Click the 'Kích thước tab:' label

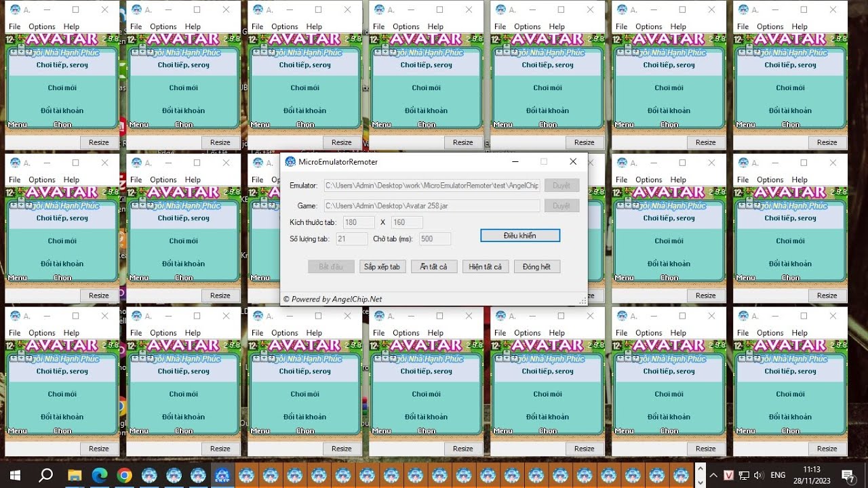point(313,222)
